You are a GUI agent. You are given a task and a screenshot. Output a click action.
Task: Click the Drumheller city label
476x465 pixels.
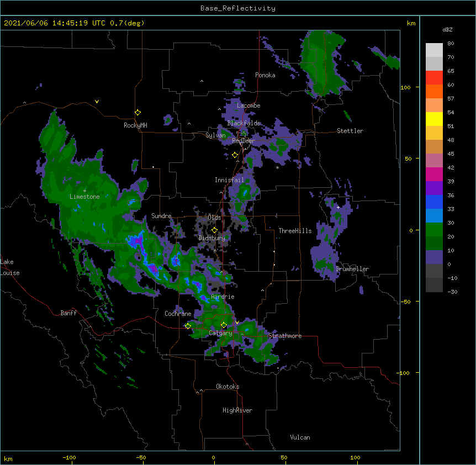point(352,269)
